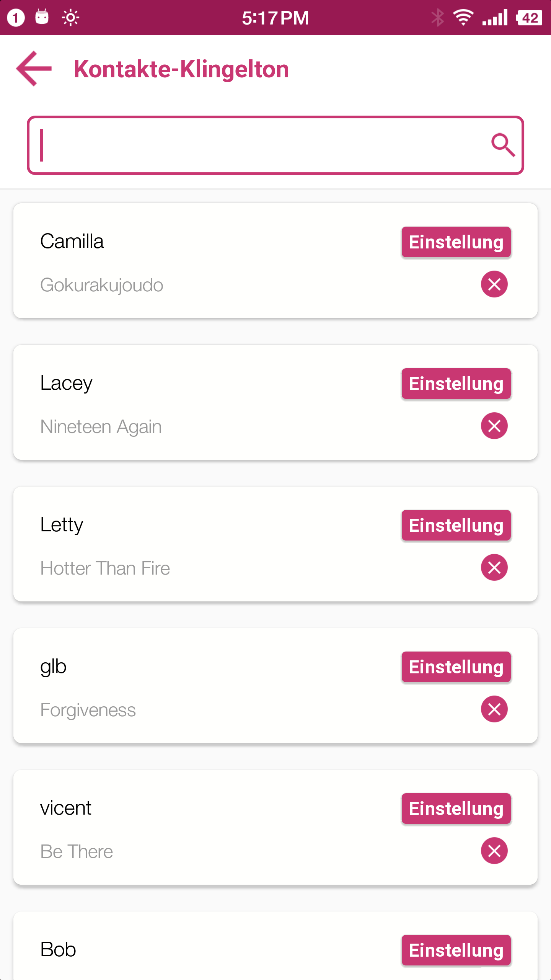
Task: Open Einstellung for Lacey
Action: pyautogui.click(x=456, y=384)
